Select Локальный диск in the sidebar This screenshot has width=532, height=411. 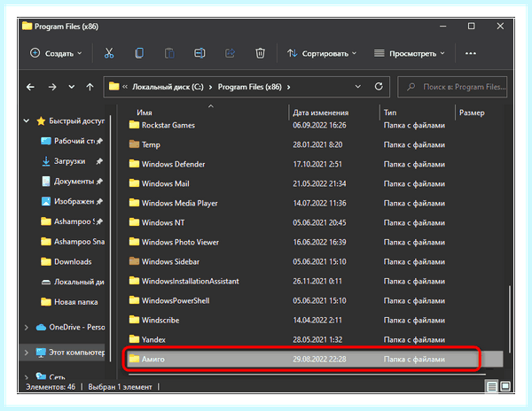click(73, 282)
